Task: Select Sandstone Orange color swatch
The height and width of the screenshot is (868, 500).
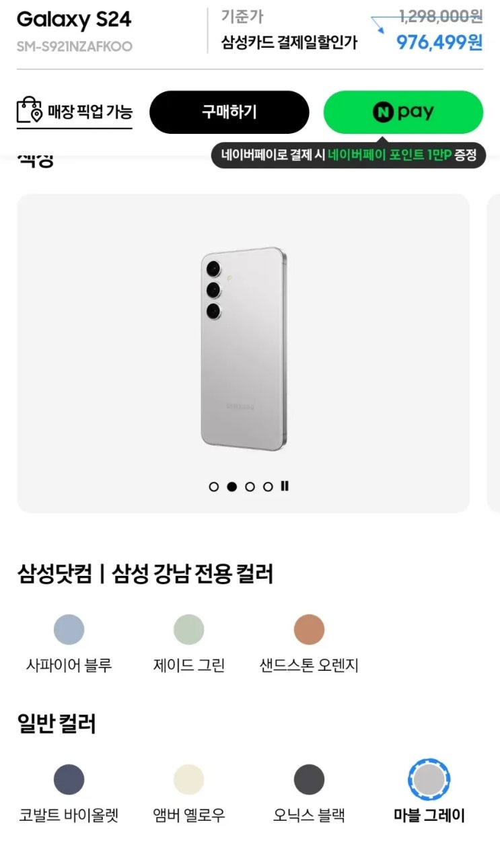Action: 309,630
